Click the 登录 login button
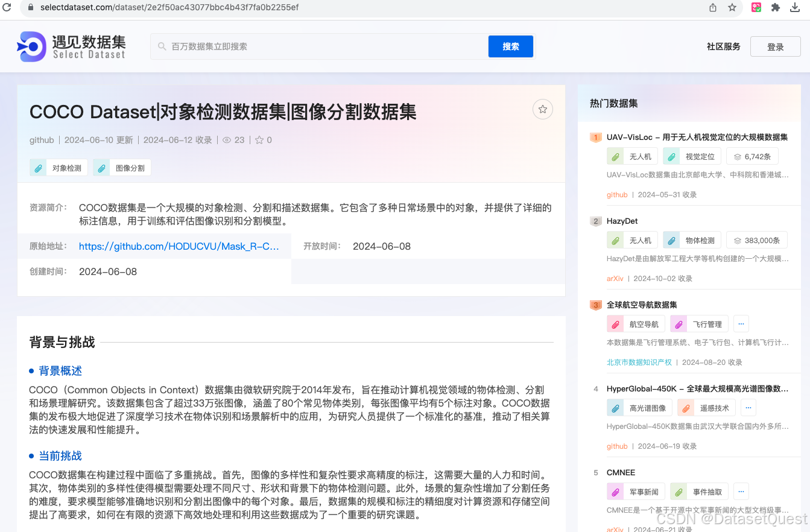 [776, 47]
